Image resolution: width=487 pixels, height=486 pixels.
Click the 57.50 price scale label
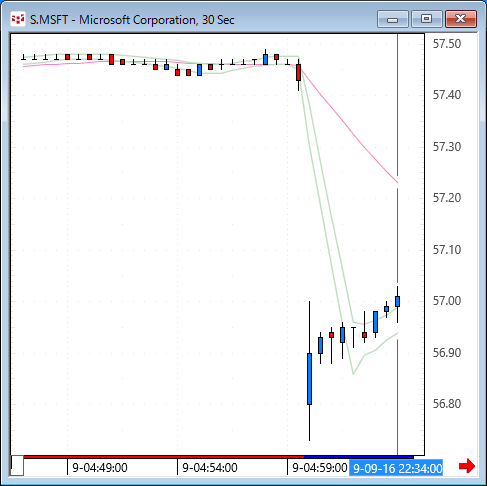pyautogui.click(x=447, y=44)
